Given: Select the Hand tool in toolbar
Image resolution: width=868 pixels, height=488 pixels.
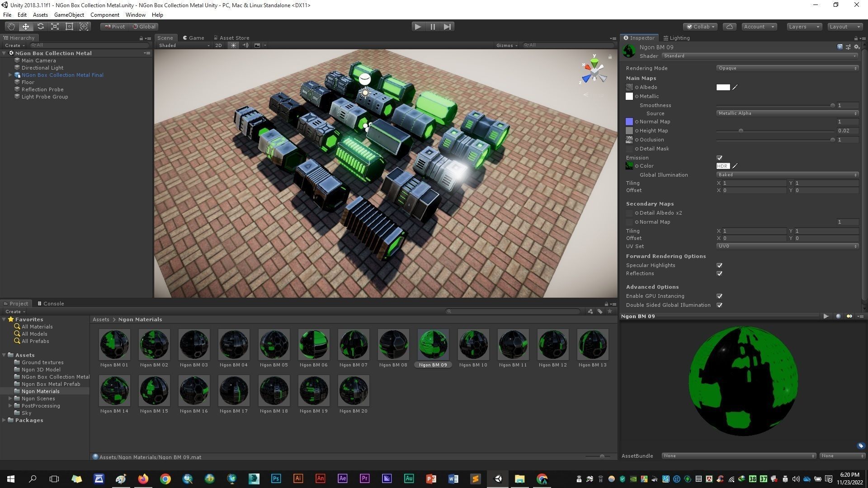Looking at the screenshot, I should 11,27.
